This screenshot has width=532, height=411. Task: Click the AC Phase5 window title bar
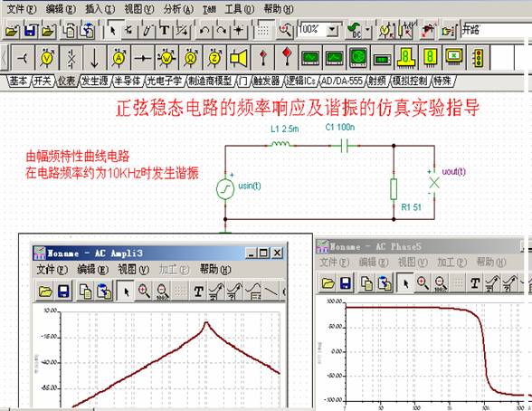(421, 246)
